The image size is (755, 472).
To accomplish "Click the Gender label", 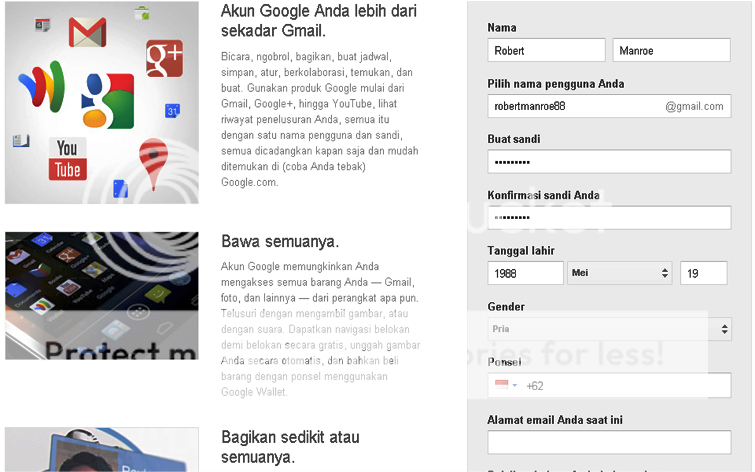I will coord(506,306).
